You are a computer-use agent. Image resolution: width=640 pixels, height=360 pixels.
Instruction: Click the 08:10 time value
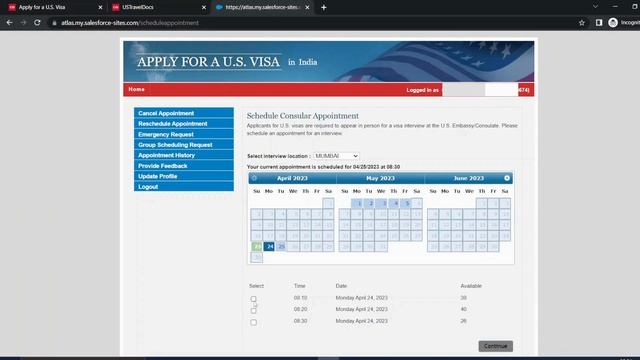(x=300, y=298)
